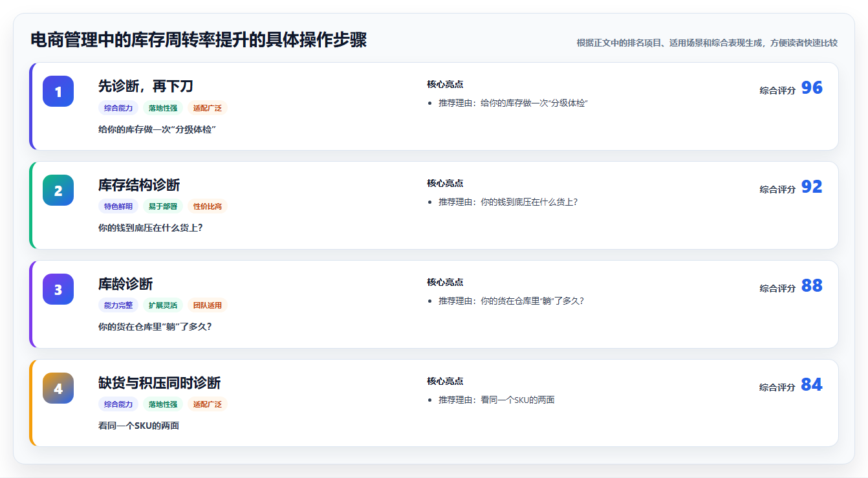868x478 pixels.
Task: Click the subtitle starting with 根据正文中的排名项目
Action: [x=707, y=43]
